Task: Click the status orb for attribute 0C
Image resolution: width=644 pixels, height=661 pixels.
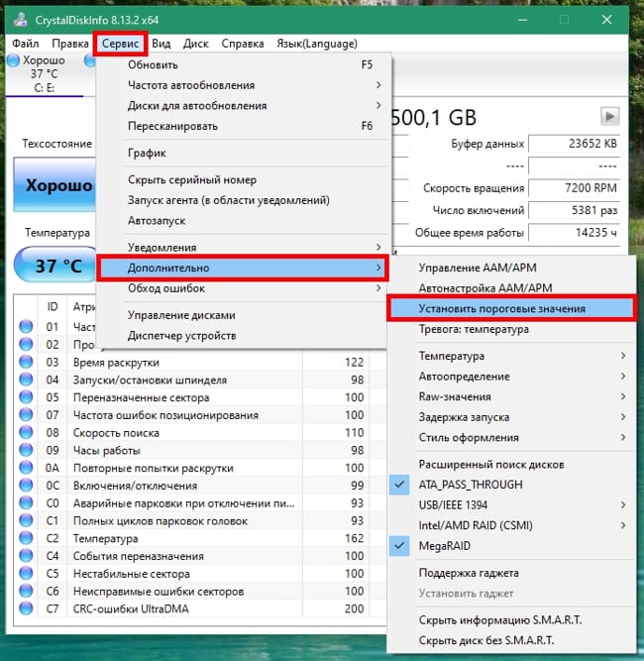Action: tap(26, 486)
